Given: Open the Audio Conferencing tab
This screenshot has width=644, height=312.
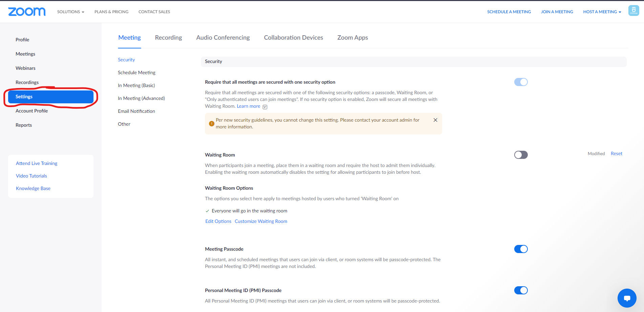Looking at the screenshot, I should click(223, 38).
